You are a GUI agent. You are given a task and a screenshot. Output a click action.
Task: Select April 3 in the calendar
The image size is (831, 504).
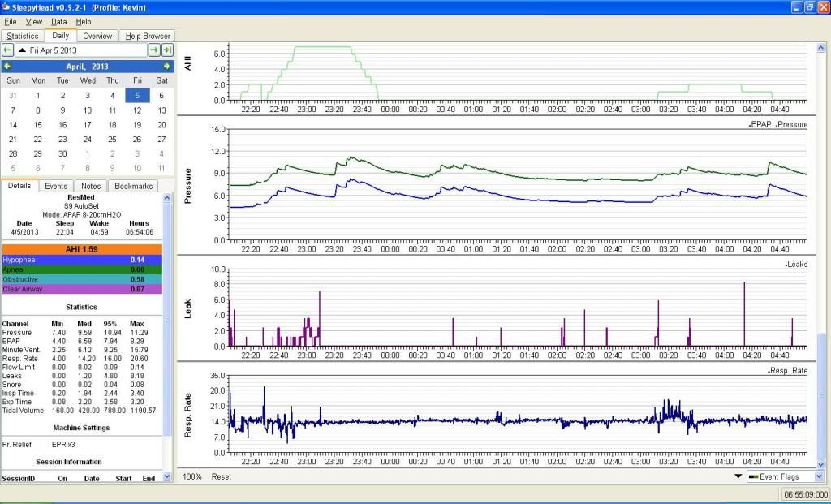pos(88,96)
